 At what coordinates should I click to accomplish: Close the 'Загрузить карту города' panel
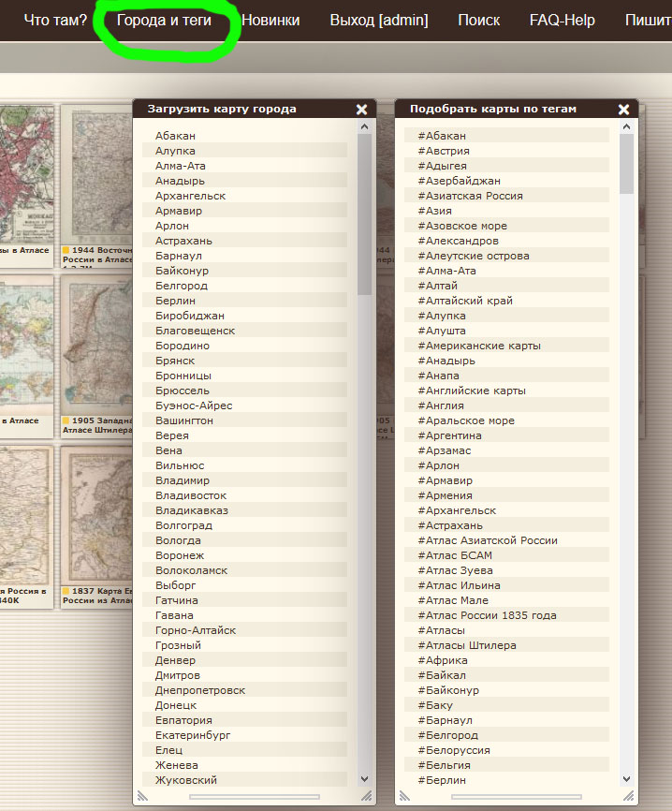click(362, 110)
